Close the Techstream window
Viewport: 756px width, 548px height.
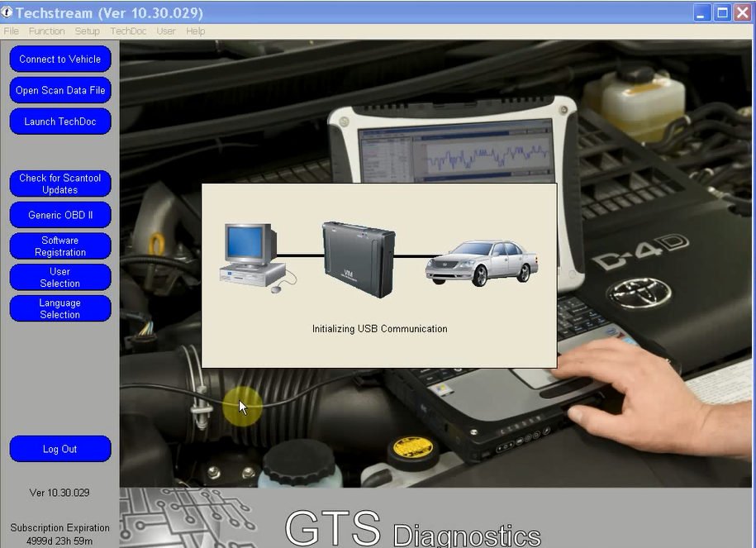click(743, 12)
